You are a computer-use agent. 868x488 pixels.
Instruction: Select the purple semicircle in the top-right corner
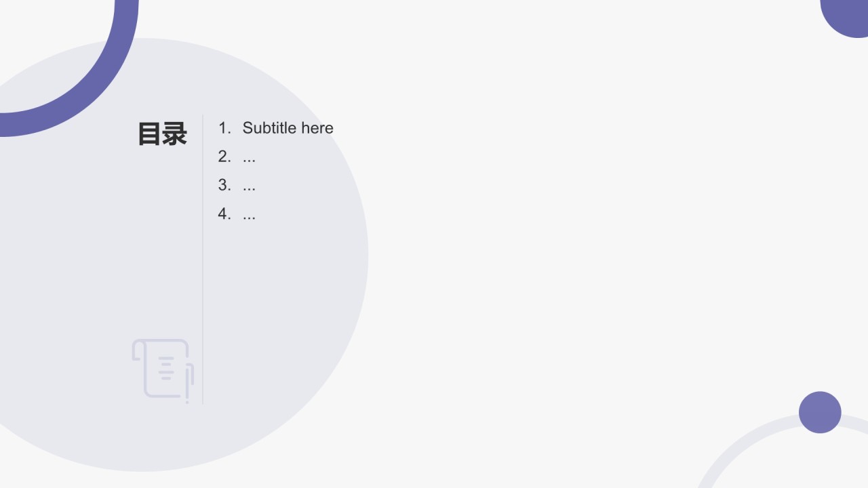[845, 18]
